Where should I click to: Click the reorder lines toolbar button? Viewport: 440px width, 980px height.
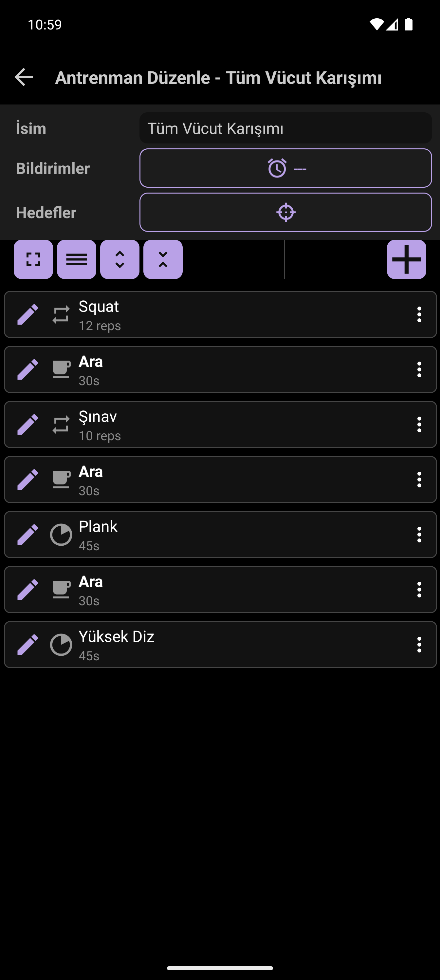click(76, 259)
